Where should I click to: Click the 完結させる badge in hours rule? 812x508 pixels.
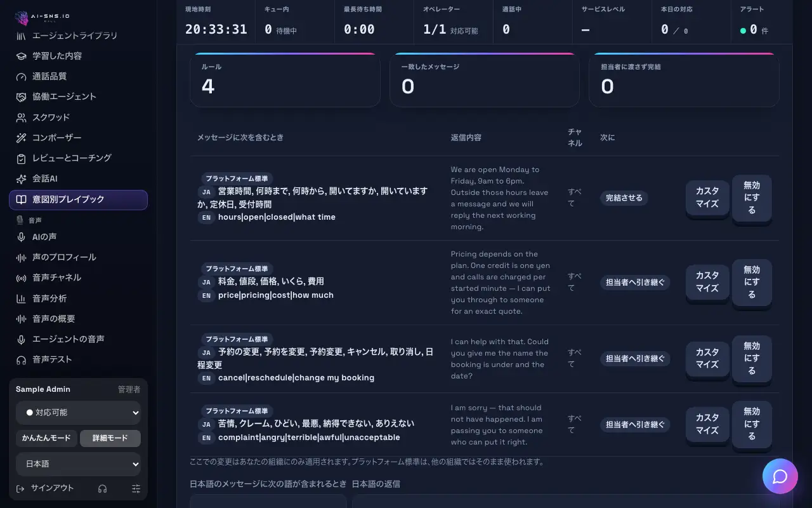624,198
